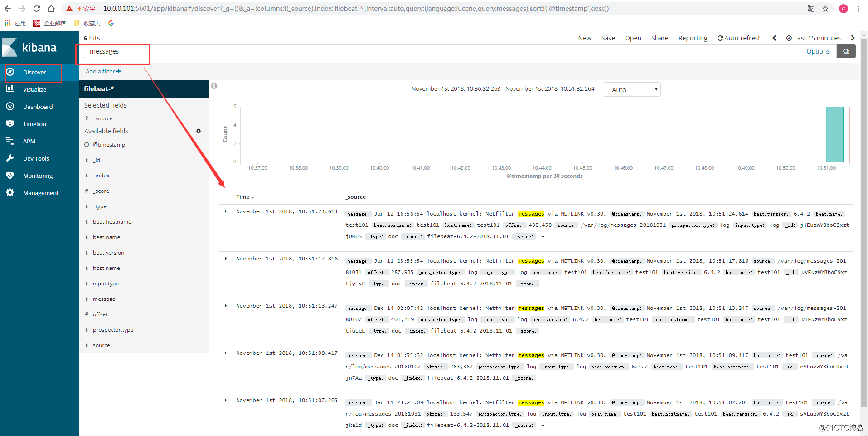Click the Management gear icon
The width and height of the screenshot is (868, 436).
coord(10,193)
